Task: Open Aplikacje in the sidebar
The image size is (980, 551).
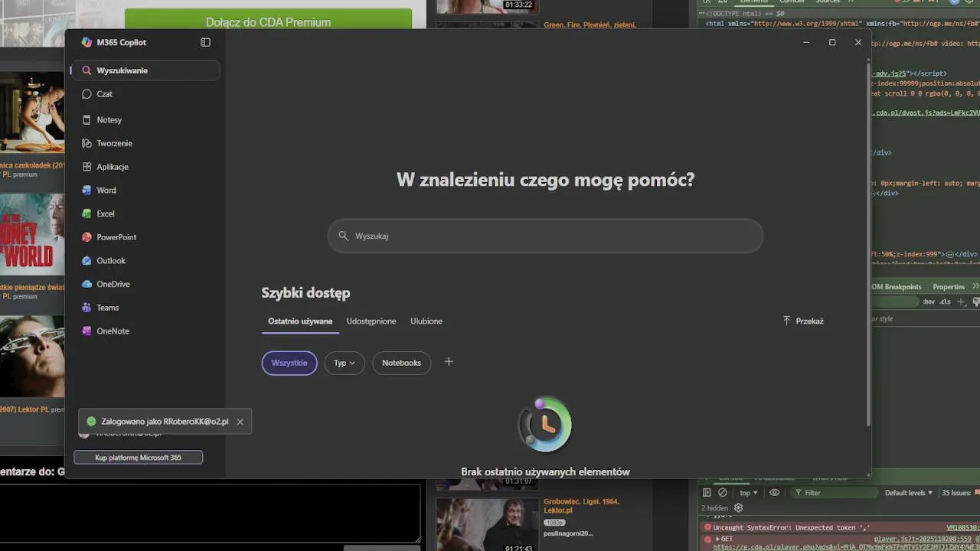Action: 145,167
